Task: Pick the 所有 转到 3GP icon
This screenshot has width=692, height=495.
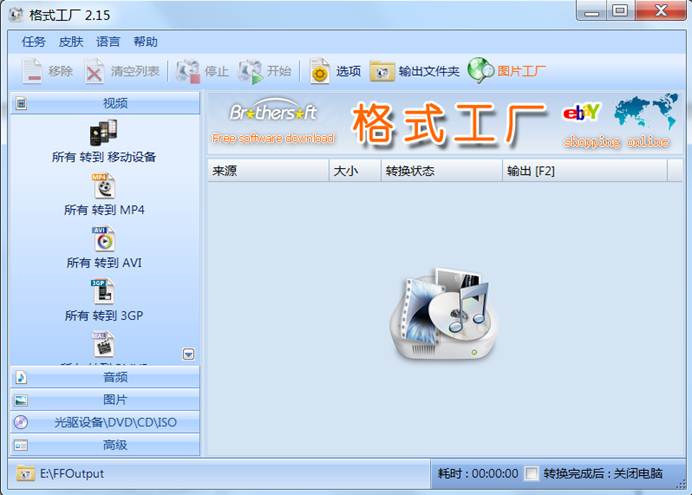Action: pos(104,292)
